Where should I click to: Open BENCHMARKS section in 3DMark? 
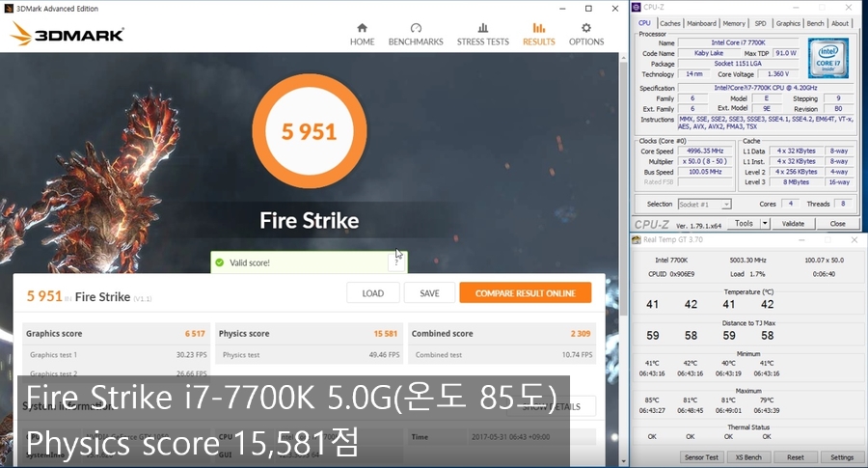[x=416, y=35]
